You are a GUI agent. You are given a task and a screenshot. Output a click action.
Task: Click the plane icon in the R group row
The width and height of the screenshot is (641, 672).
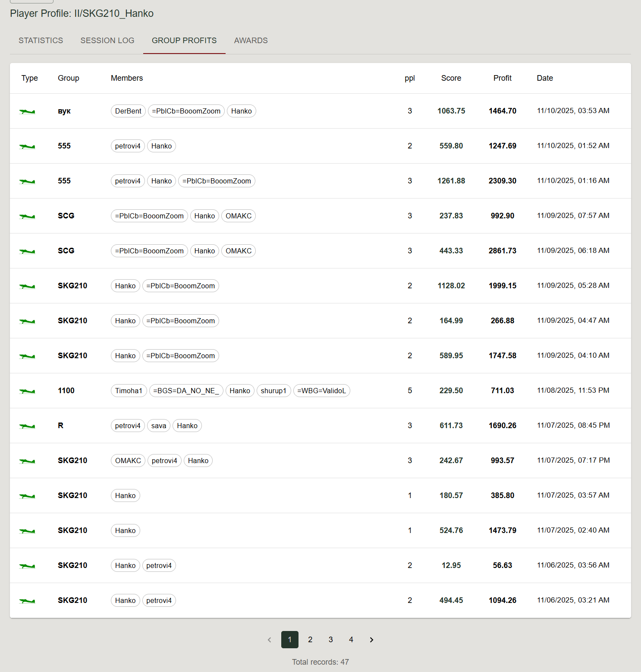tap(27, 426)
